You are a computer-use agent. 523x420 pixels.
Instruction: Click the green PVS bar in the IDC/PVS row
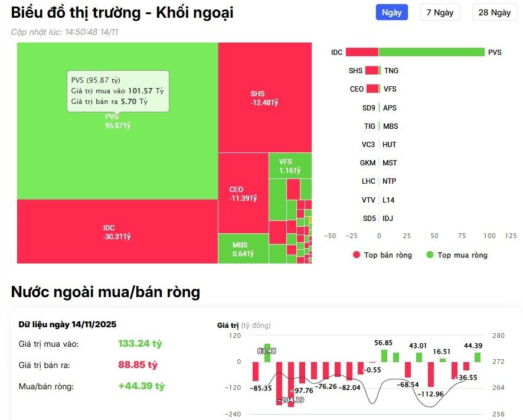pos(431,52)
